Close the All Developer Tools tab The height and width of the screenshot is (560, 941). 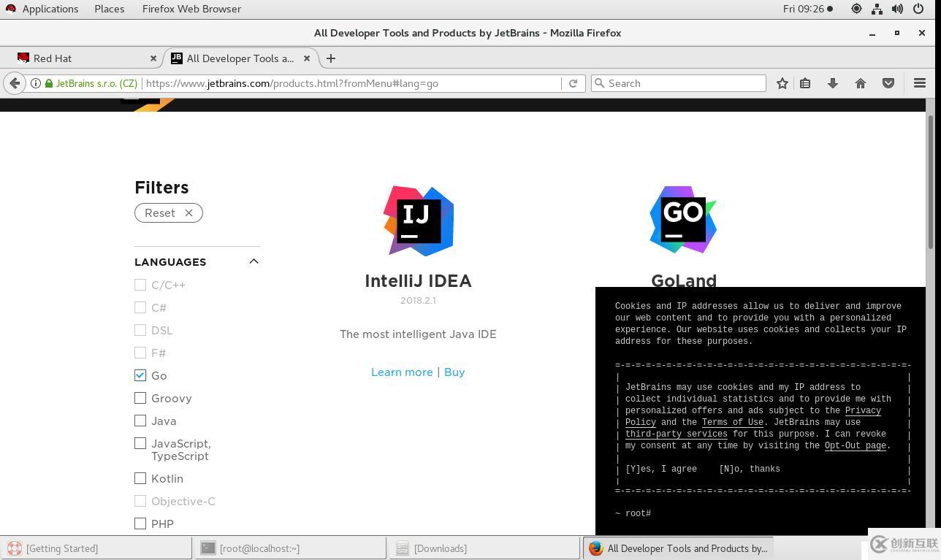307,58
